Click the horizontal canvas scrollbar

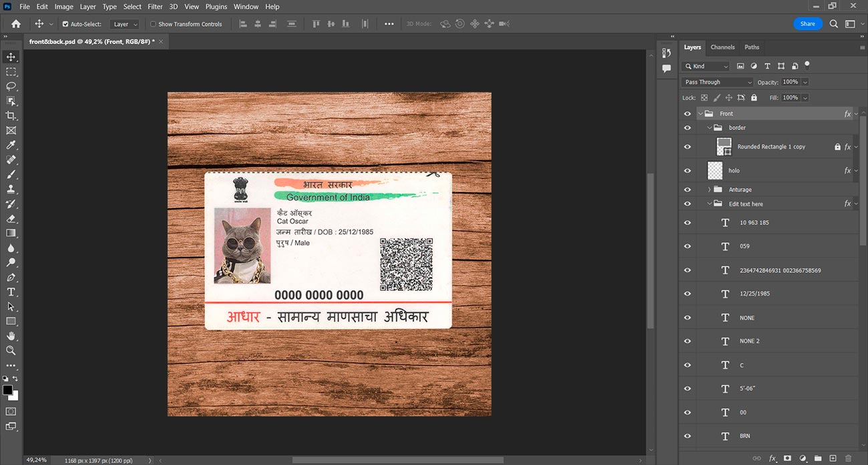pos(397,460)
